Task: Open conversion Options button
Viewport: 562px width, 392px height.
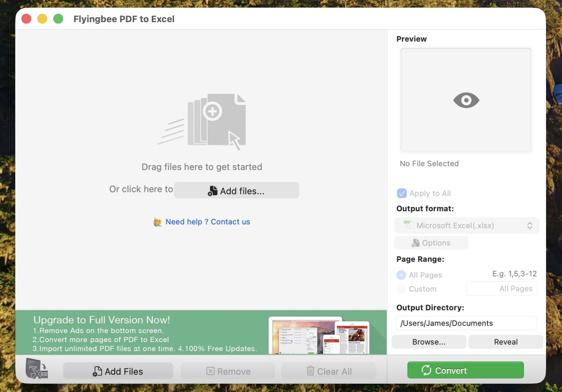Action: 431,243
